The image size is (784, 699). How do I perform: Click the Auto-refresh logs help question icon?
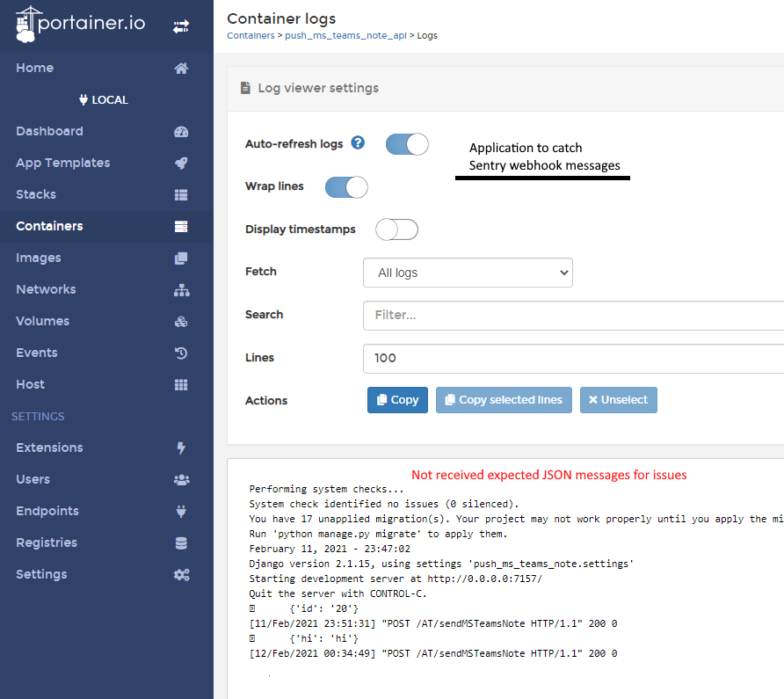(x=358, y=143)
